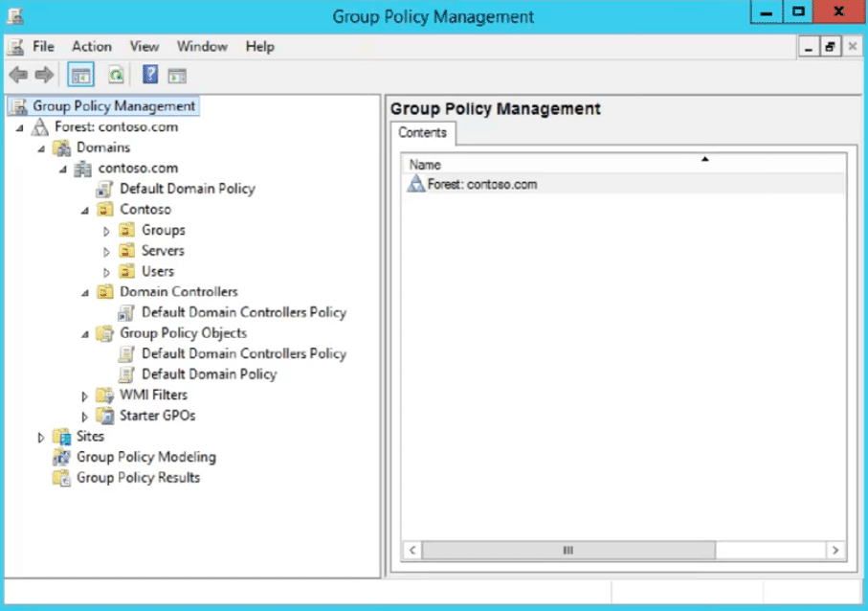Screen dimensions: 868x611
Task: Click the Group Policy Management root node icon
Action: point(19,106)
